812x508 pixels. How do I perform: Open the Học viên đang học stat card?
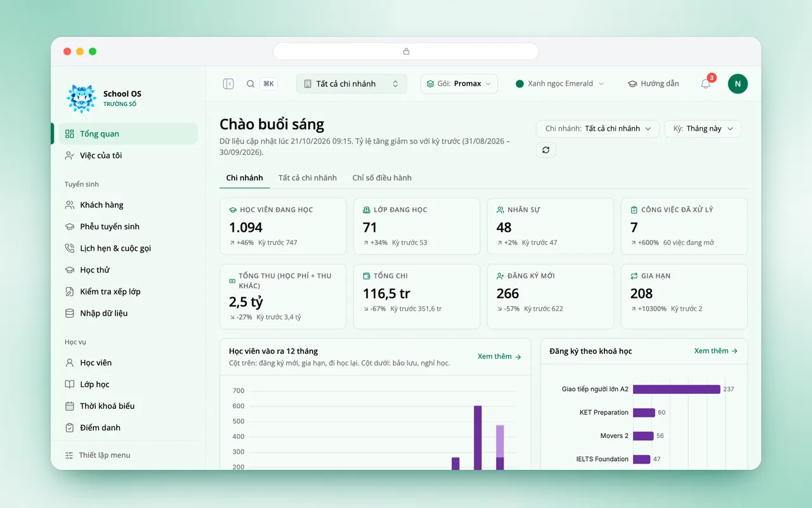point(283,227)
